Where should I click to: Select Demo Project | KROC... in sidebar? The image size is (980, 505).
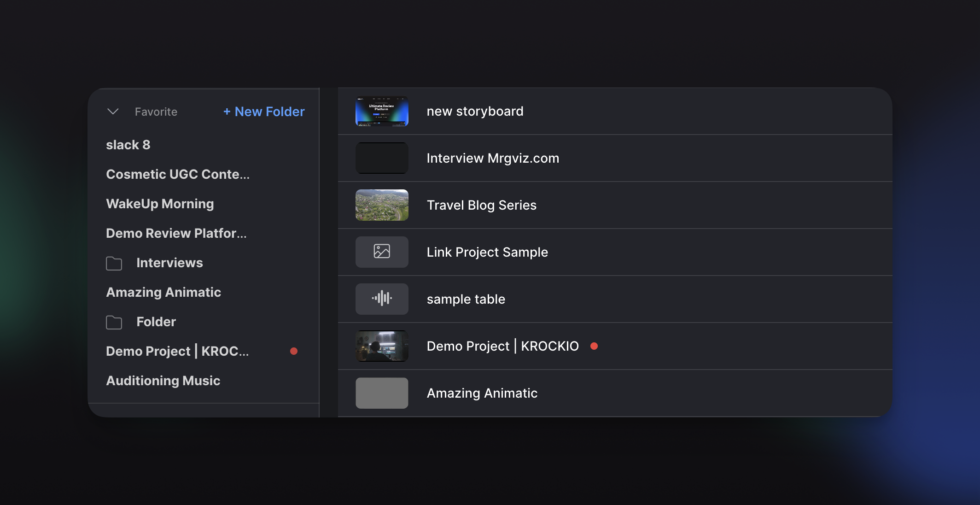pos(177,351)
